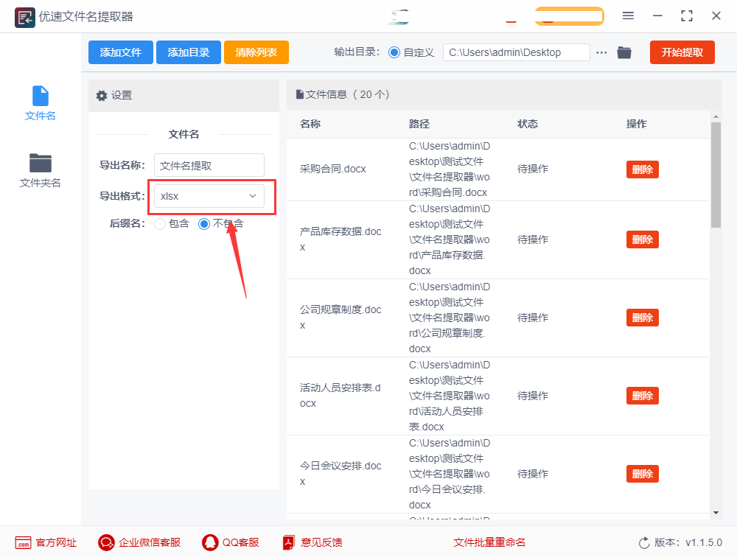Click the 名称 column header
This screenshot has height=560, width=737.
tap(310, 124)
